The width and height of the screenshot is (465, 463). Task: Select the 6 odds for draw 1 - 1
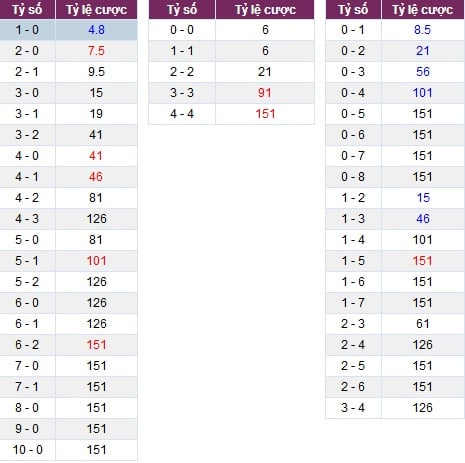265,51
